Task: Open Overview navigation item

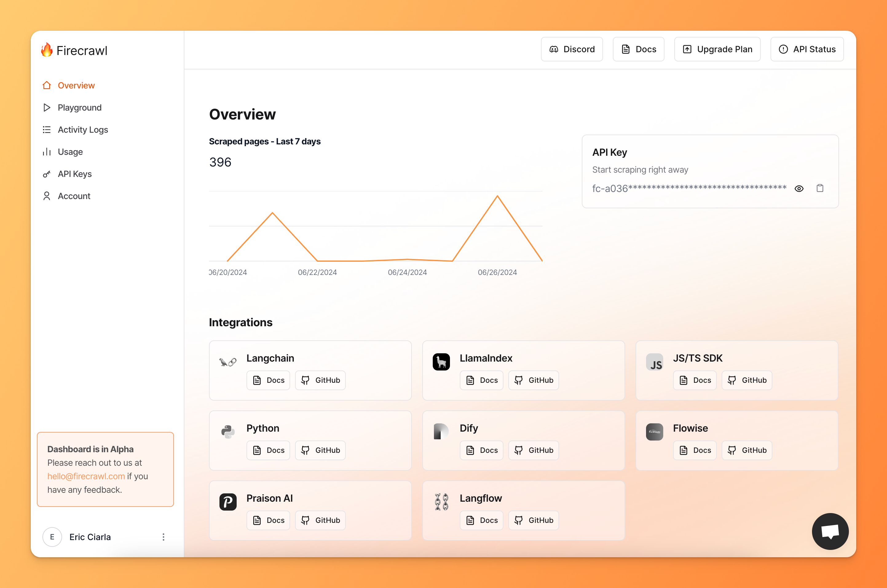Action: click(76, 85)
